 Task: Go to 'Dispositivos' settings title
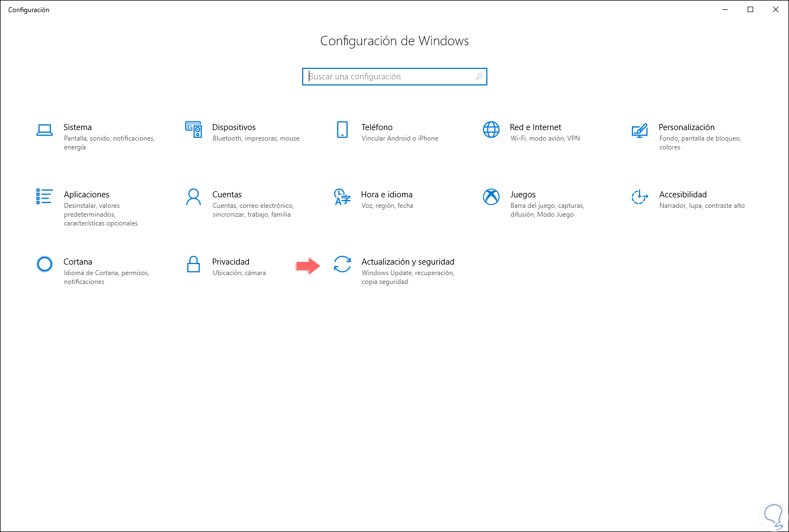tap(234, 127)
